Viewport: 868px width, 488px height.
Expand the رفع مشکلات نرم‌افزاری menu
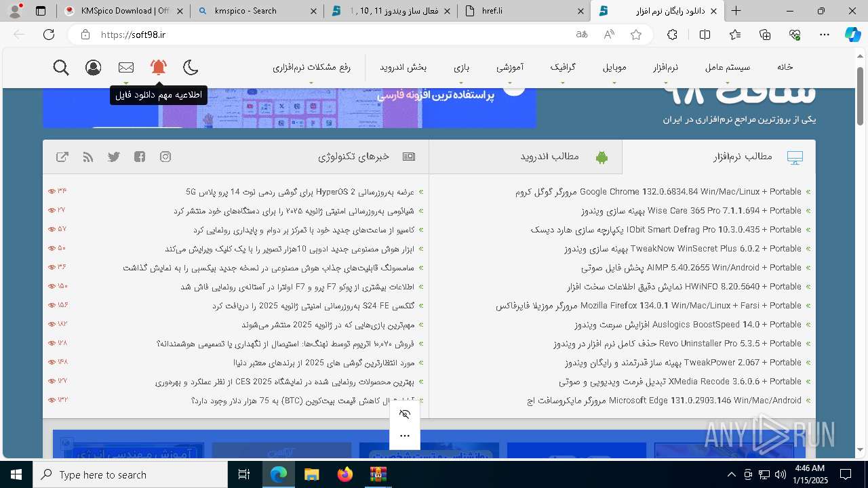pyautogui.click(x=311, y=67)
